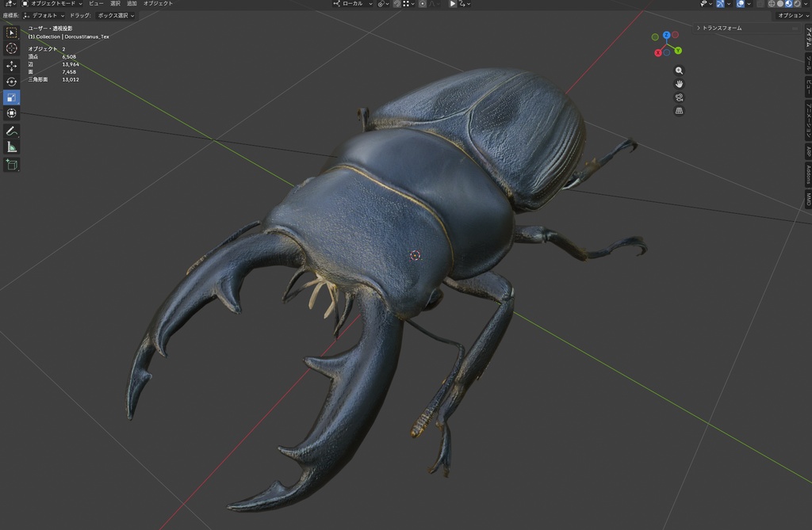Viewport: 812px width, 530px height.
Task: Switch to the アニメーション sidebar tab
Action: pyautogui.click(x=808, y=120)
